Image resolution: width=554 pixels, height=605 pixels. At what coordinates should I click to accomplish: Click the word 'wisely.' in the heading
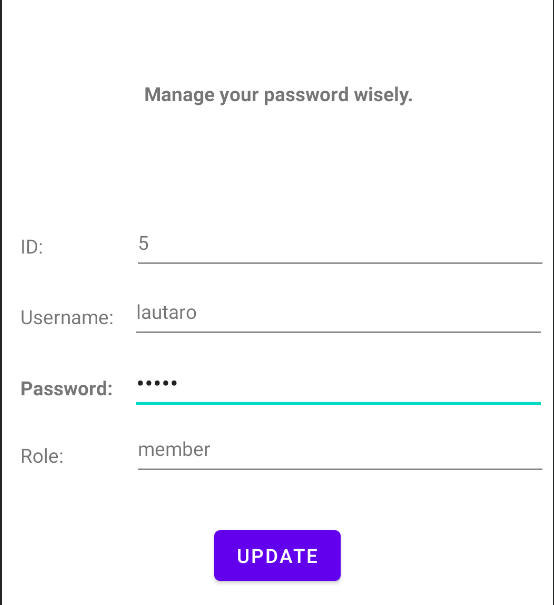[383, 95]
